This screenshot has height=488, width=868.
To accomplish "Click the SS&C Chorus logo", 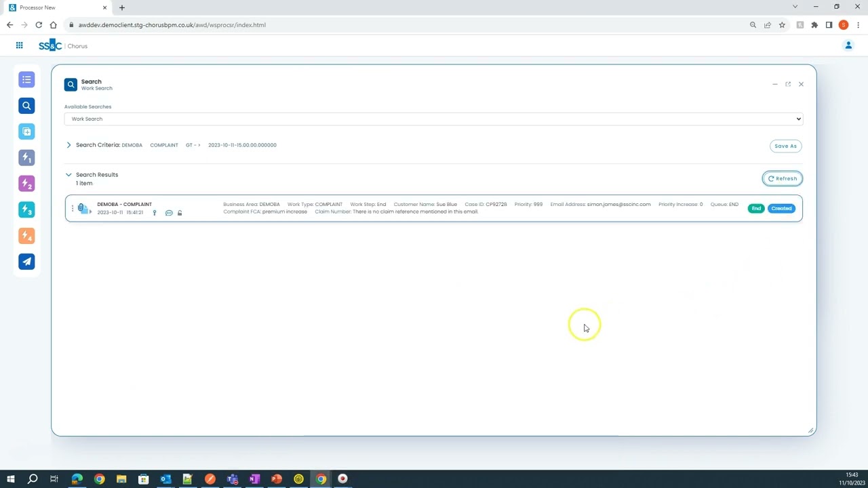I will tap(63, 45).
